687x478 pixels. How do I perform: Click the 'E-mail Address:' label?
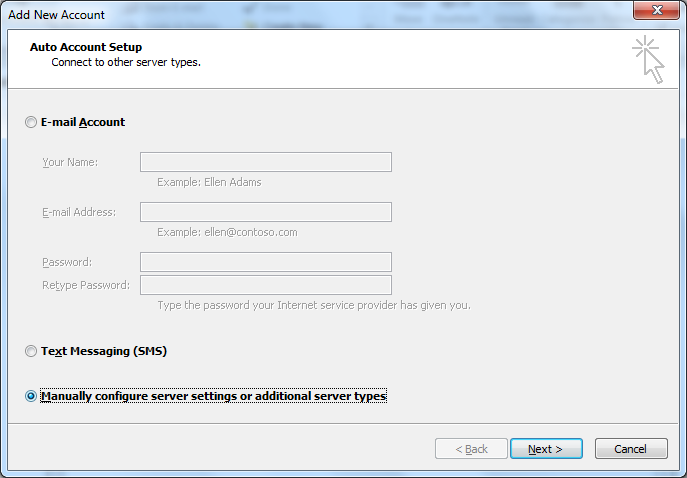click(x=79, y=212)
